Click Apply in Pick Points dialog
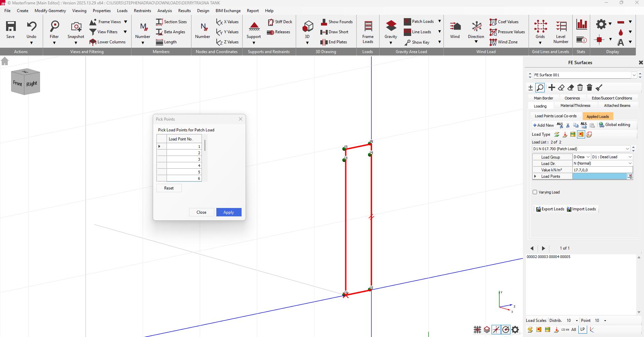The width and height of the screenshot is (644, 337). click(x=228, y=212)
